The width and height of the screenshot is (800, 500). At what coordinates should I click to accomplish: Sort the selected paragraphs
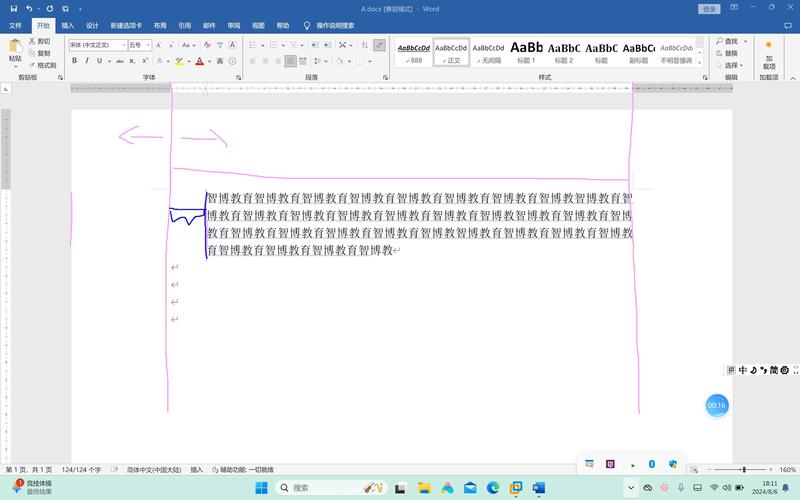tap(365, 45)
